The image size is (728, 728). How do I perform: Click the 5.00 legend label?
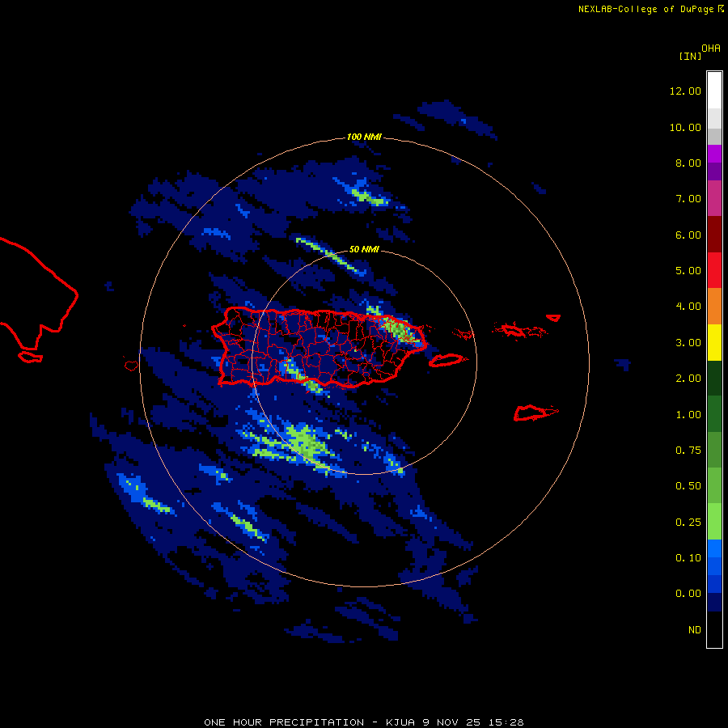coord(688,271)
